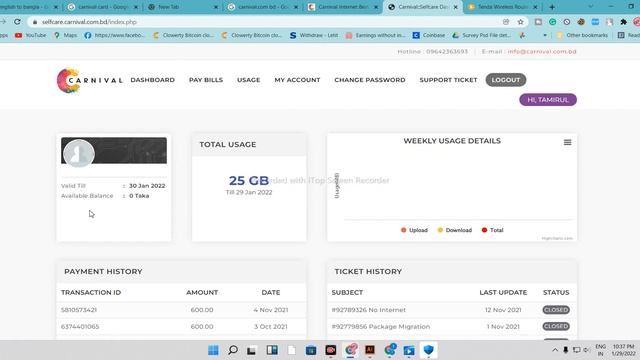
Task: Click the screen recorder taskbar icon
Action: click(x=331, y=350)
